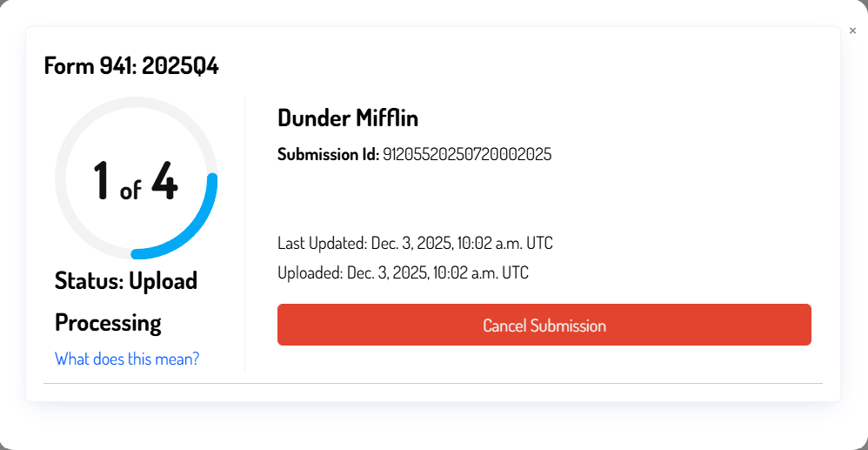This screenshot has width=868, height=450.
Task: Click the 'Last Updated' timestamp line
Action: point(415,242)
